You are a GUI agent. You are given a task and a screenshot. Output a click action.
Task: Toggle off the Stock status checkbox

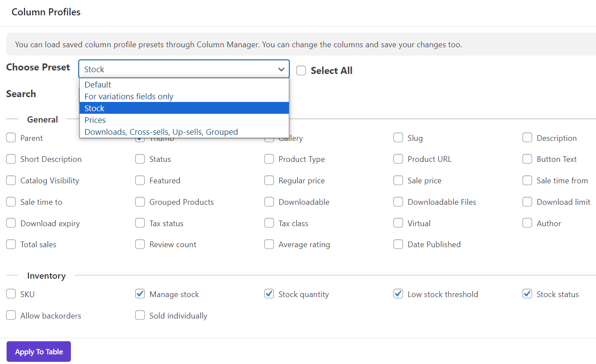pyautogui.click(x=527, y=294)
